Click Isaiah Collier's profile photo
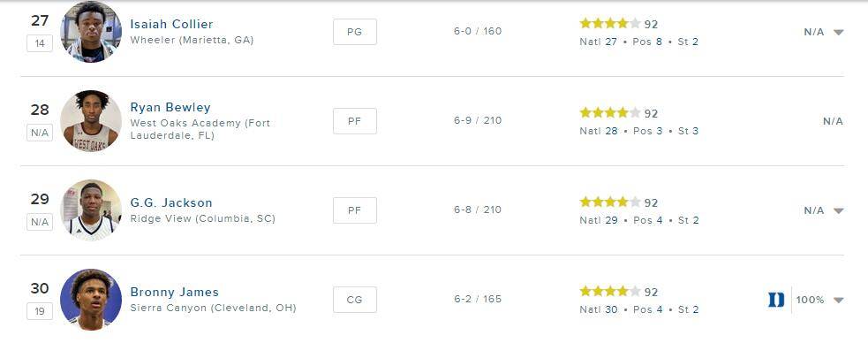The width and height of the screenshot is (868, 343). [91, 32]
